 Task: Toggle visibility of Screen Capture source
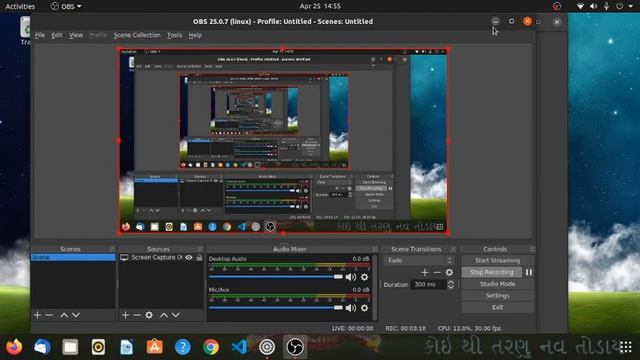[189, 258]
